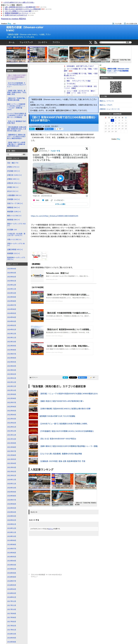Viewport: 138px width, 644px height.
Task: Open JR東日本（ニュースリリース）sidebar link
Action: pyautogui.click(x=110, y=109)
